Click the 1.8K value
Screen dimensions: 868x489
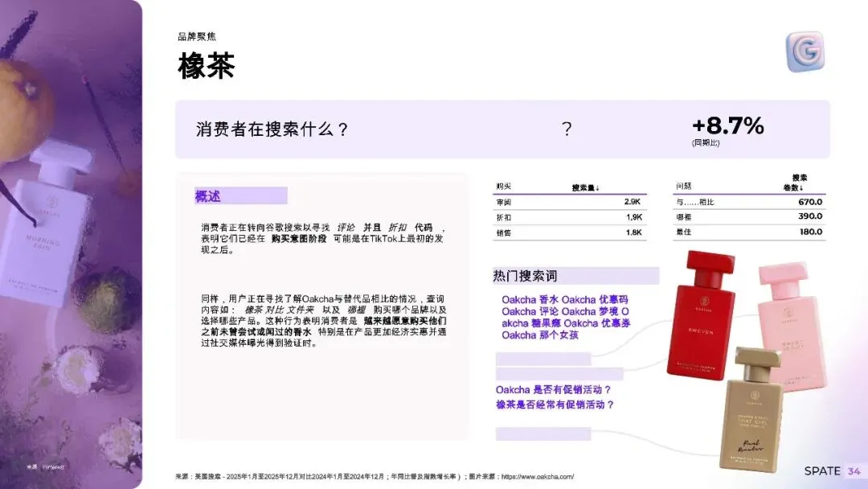634,232
